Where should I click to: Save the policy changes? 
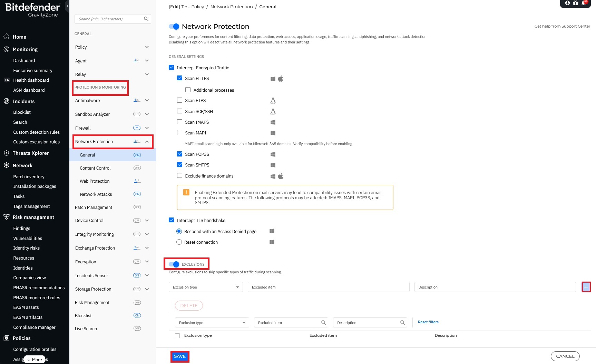coord(180,356)
